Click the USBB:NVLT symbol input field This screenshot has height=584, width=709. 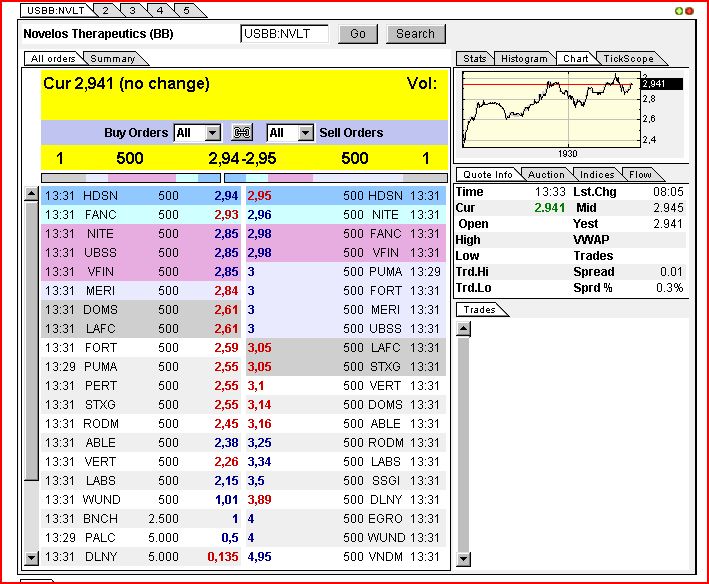(x=284, y=34)
